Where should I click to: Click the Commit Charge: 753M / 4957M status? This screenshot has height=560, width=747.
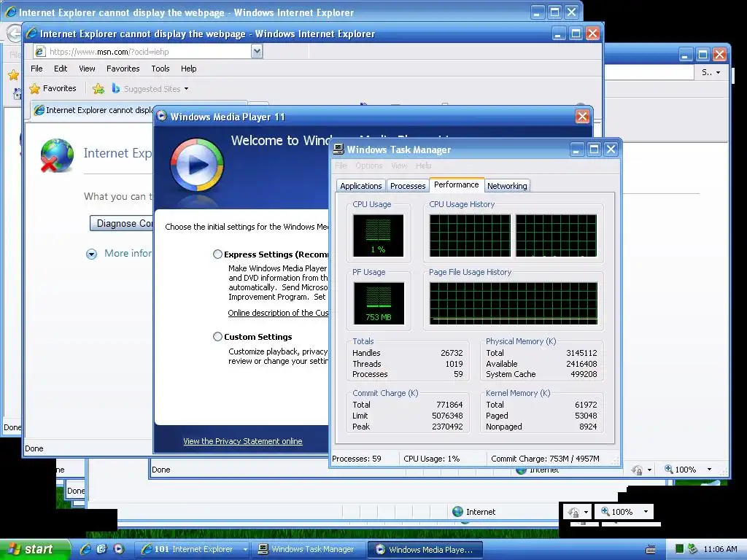(545, 459)
